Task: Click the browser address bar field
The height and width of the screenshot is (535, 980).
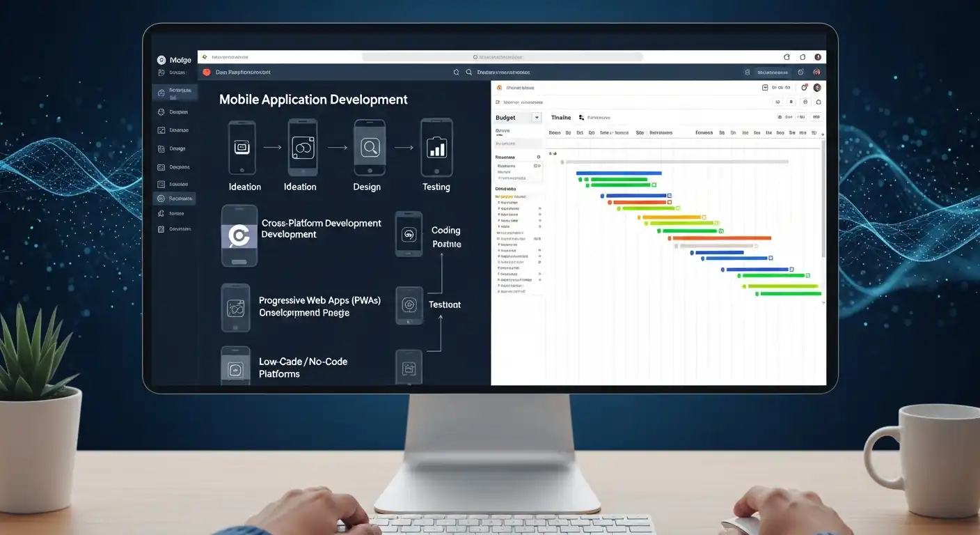Action: click(501, 57)
